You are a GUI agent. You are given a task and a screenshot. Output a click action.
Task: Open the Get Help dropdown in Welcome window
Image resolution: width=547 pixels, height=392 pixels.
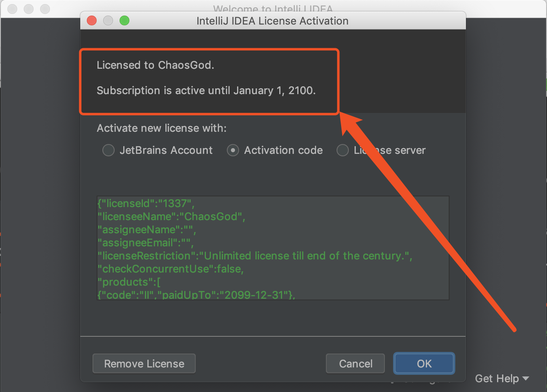pos(502,378)
